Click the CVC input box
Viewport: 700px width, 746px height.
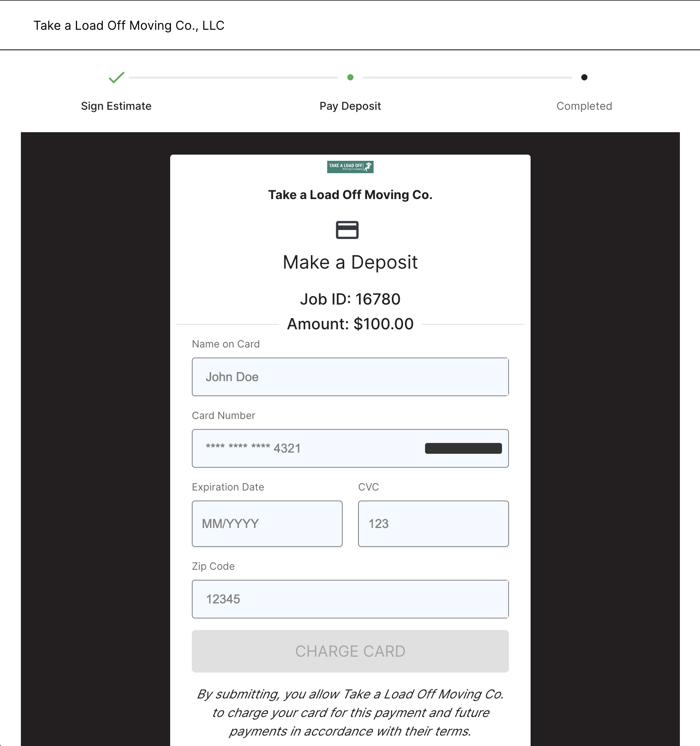pyautogui.click(x=433, y=524)
